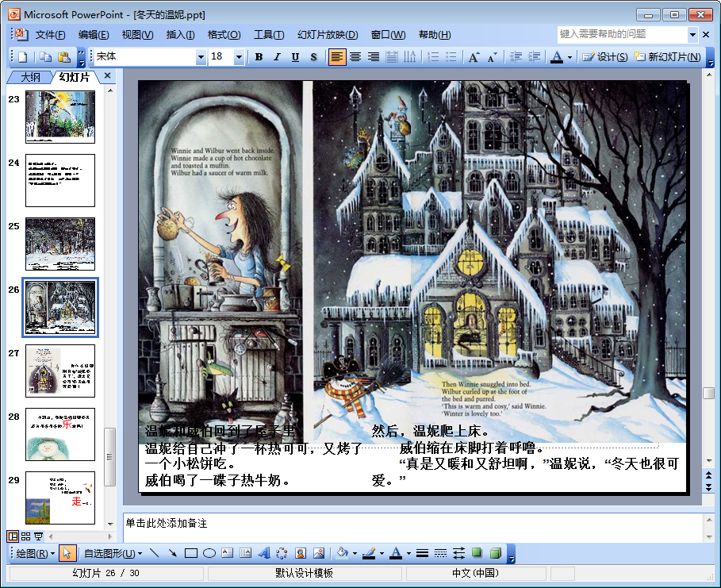Open the 3-D Style settings icon
Screen dimensions: 721x588
(496, 554)
